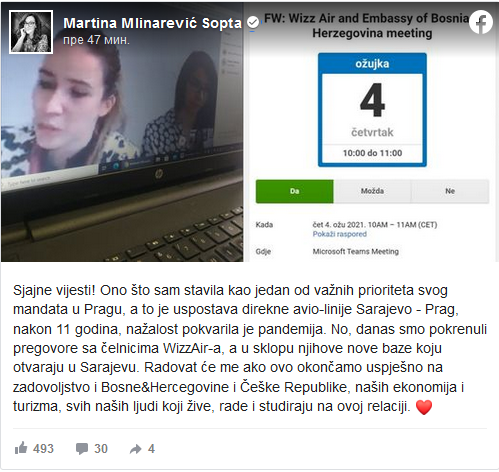499x472 pixels.
Task: Click the 493 likes count
Action: (x=43, y=449)
